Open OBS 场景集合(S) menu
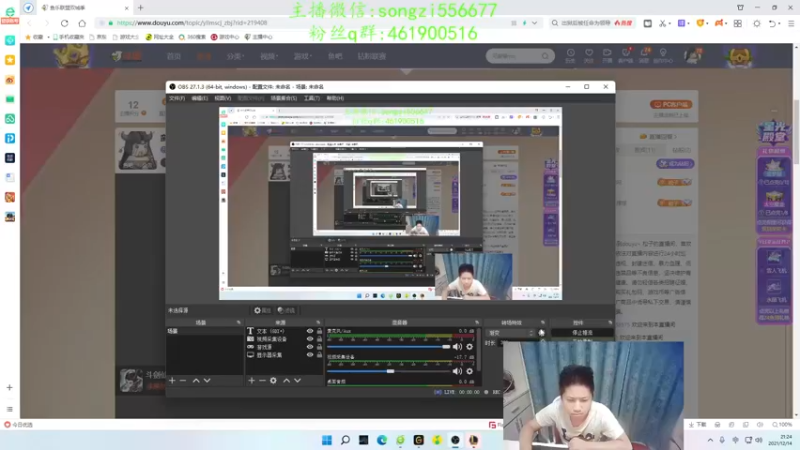This screenshot has height=450, width=800. [284, 98]
